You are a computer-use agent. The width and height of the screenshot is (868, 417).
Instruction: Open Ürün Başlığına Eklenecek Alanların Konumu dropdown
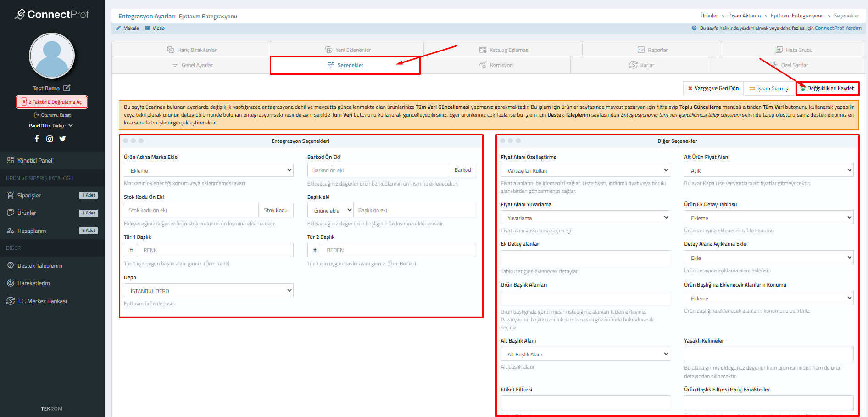(769, 298)
